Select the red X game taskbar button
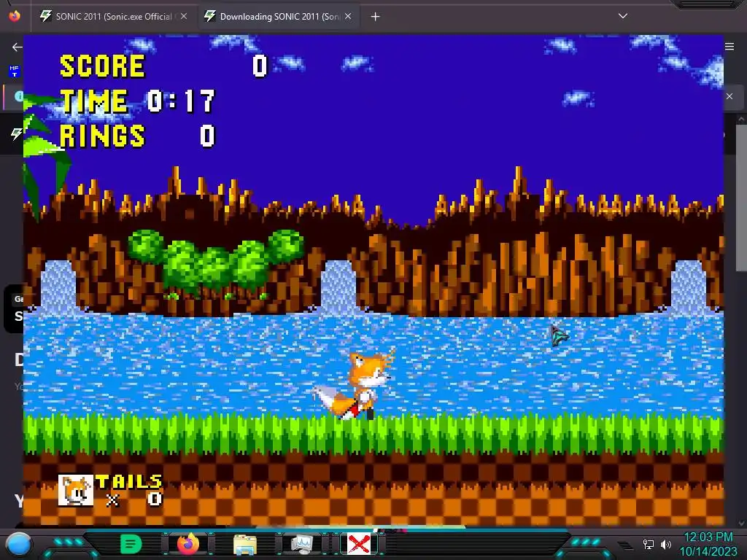Viewport: 747px width, 560px height. (359, 544)
